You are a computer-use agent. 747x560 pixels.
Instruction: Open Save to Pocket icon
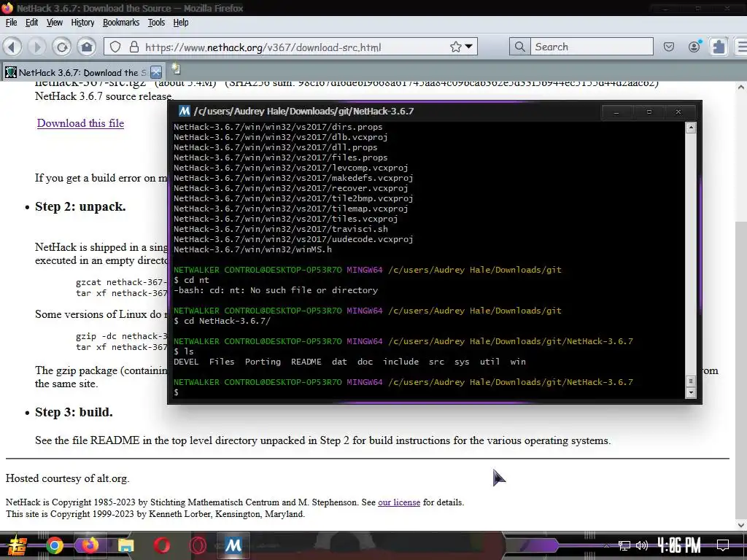click(669, 47)
